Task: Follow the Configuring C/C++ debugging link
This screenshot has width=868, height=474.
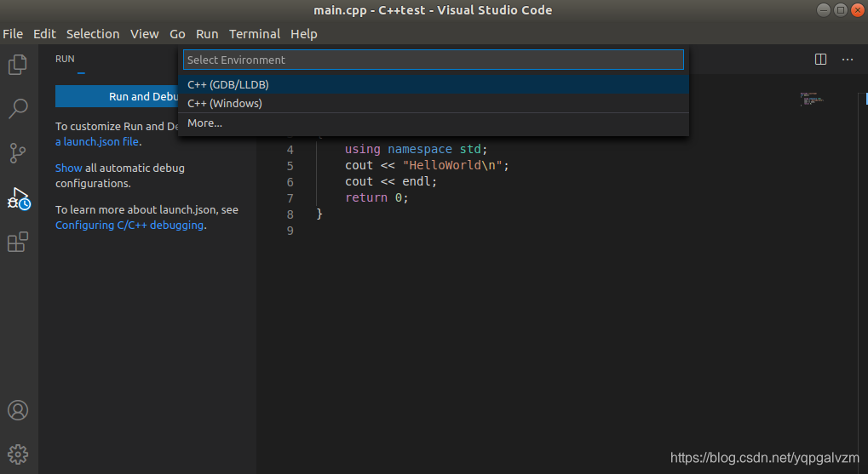Action: tap(129, 226)
